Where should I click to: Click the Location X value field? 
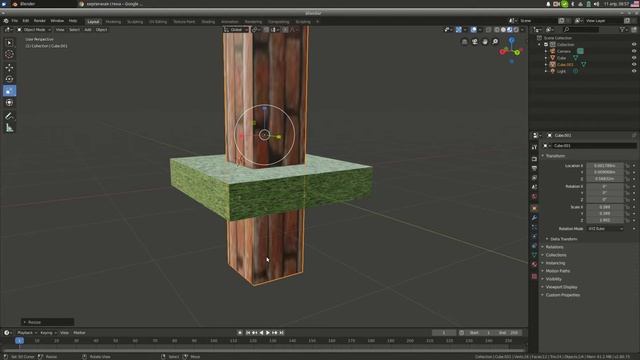605,166
